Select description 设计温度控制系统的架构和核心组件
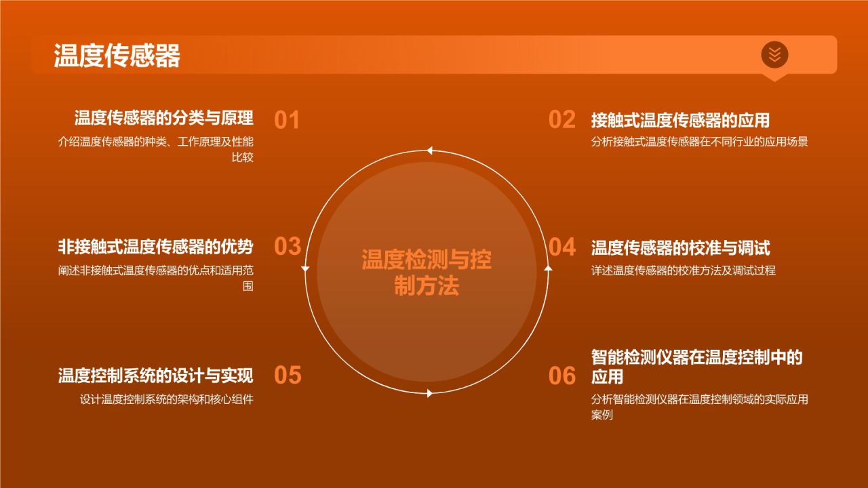Image resolution: width=868 pixels, height=488 pixels. pyautogui.click(x=166, y=399)
